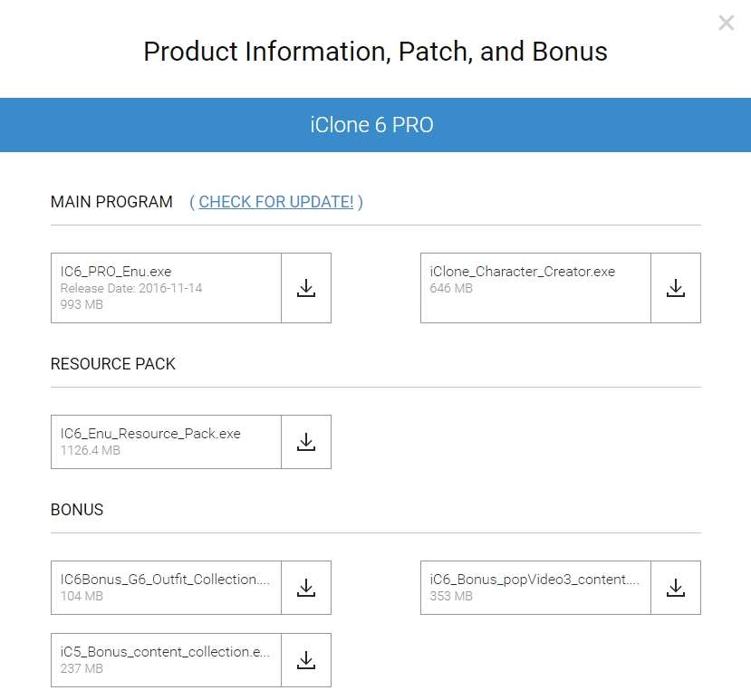The height and width of the screenshot is (700, 751).
Task: Download the iC6_Bonus_popVideo3_content bonus
Action: 676,588
